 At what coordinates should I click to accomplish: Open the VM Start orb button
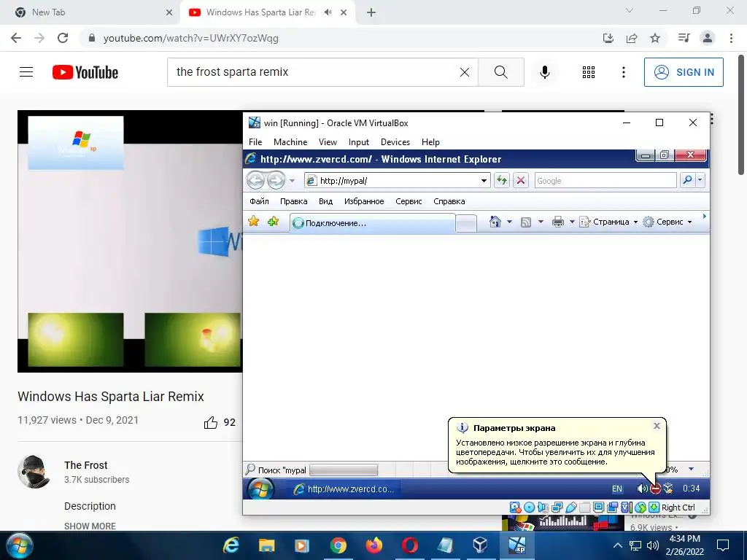260,489
